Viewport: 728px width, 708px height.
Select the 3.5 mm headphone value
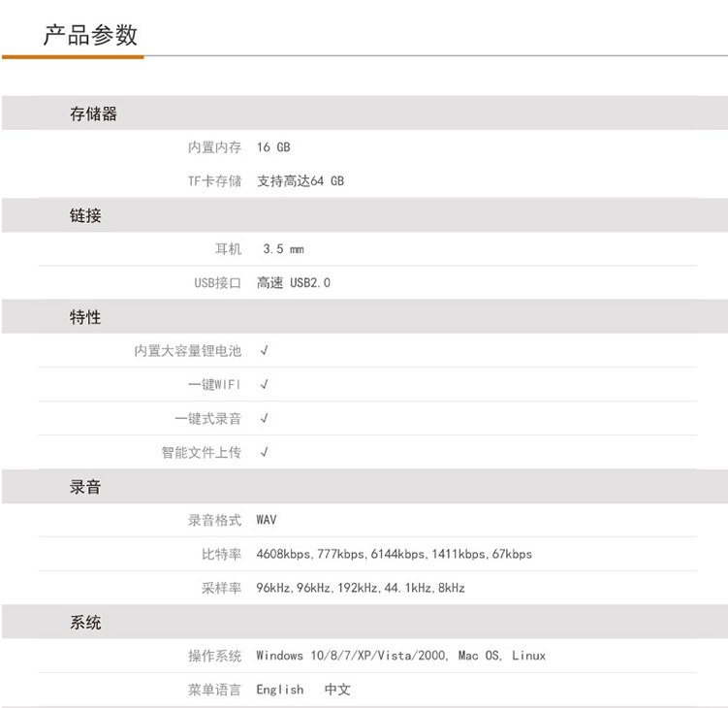coord(283,249)
